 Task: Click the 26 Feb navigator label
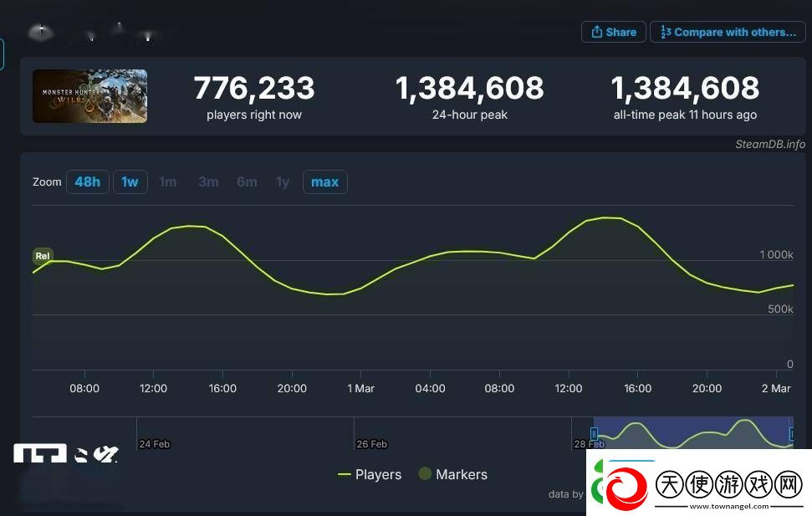(x=372, y=444)
